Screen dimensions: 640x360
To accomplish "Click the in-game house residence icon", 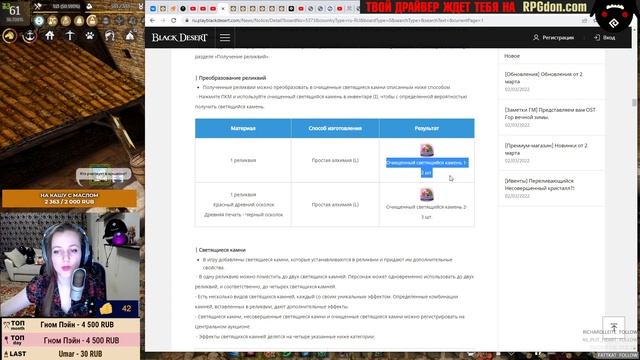I will click(50, 36).
